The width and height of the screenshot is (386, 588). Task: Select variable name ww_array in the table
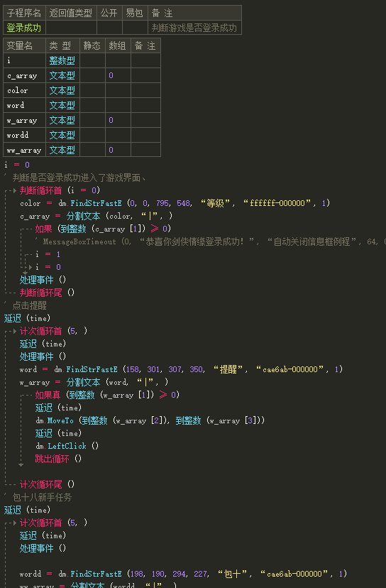coord(24,150)
